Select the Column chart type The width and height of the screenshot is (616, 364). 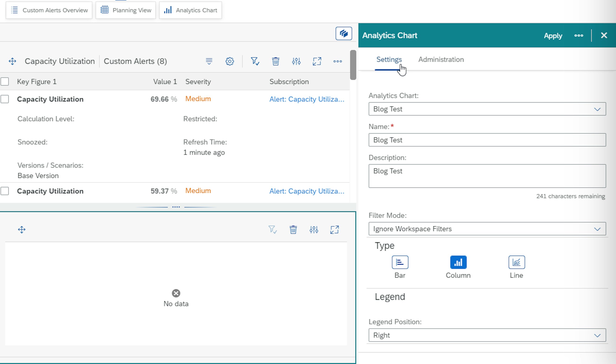click(458, 262)
